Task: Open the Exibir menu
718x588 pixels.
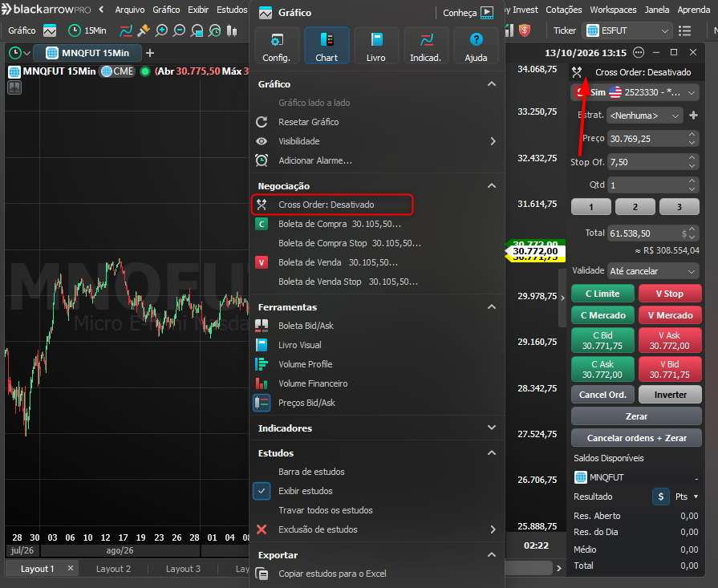Action: click(x=198, y=10)
